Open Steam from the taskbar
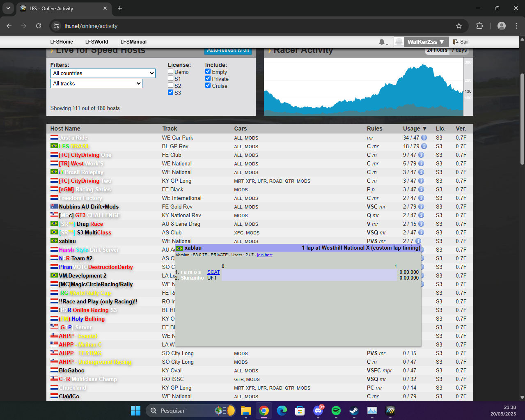The image size is (525, 420). 354,411
